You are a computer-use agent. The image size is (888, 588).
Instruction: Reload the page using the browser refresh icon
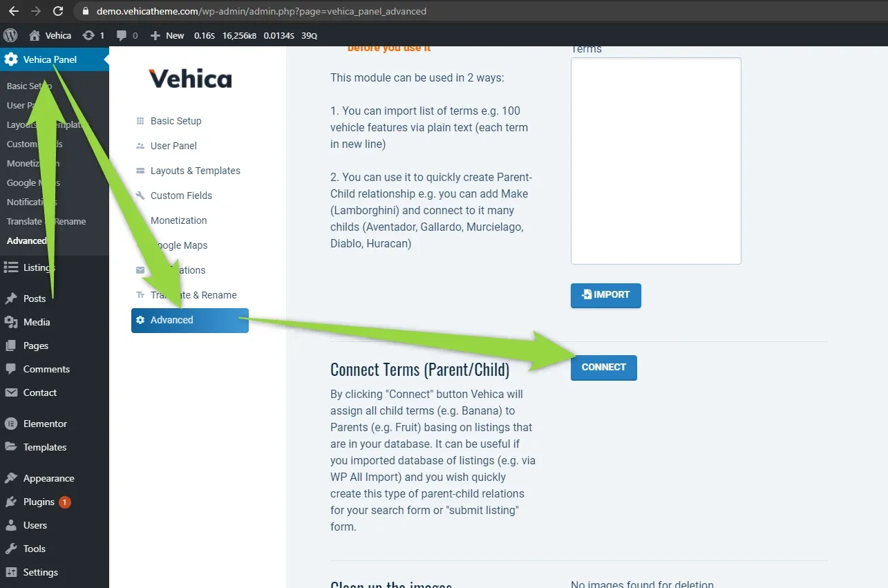[58, 11]
